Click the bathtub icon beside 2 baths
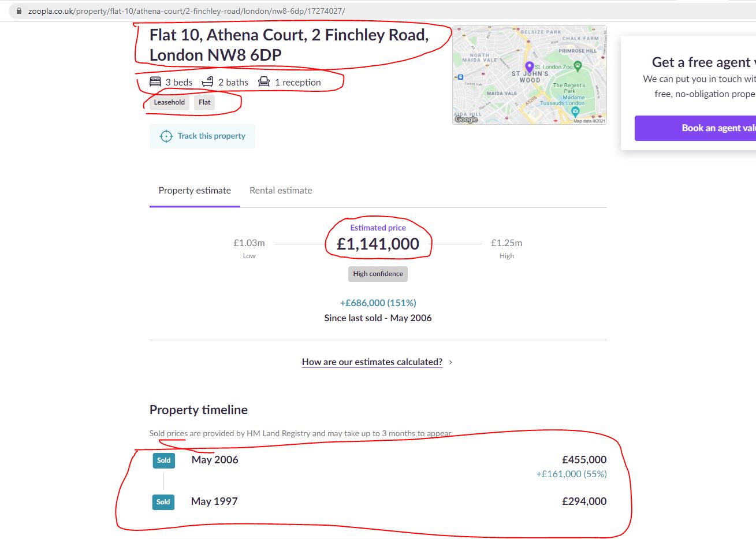This screenshot has width=756, height=539. point(207,81)
